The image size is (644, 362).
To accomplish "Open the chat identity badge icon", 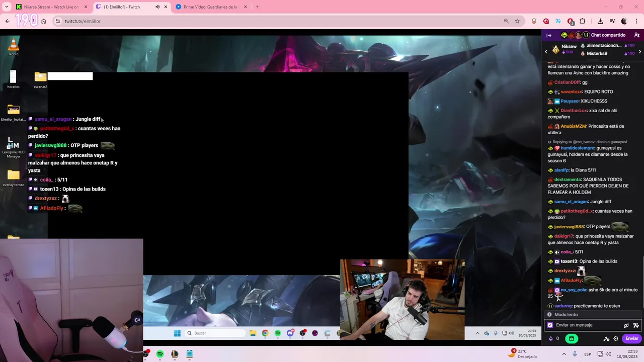I will click(550, 325).
